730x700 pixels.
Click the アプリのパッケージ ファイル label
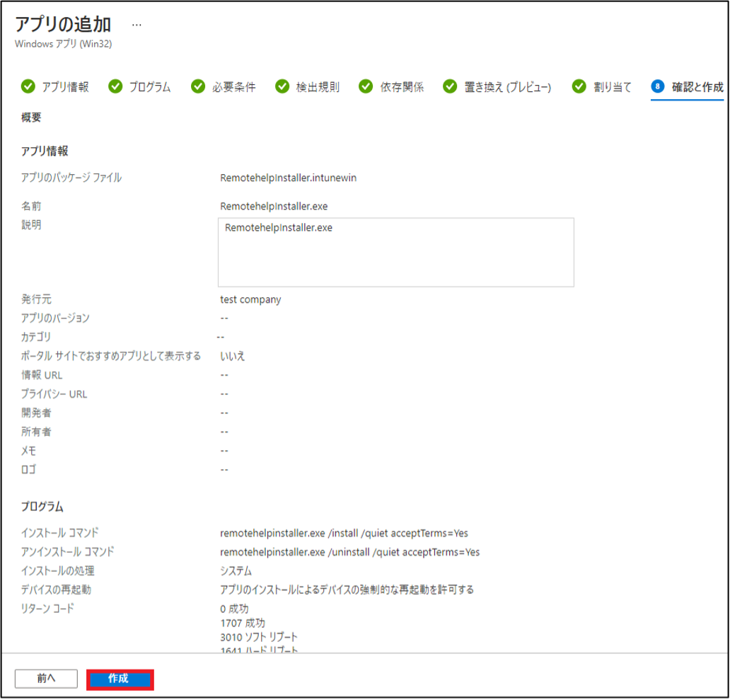[71, 178]
